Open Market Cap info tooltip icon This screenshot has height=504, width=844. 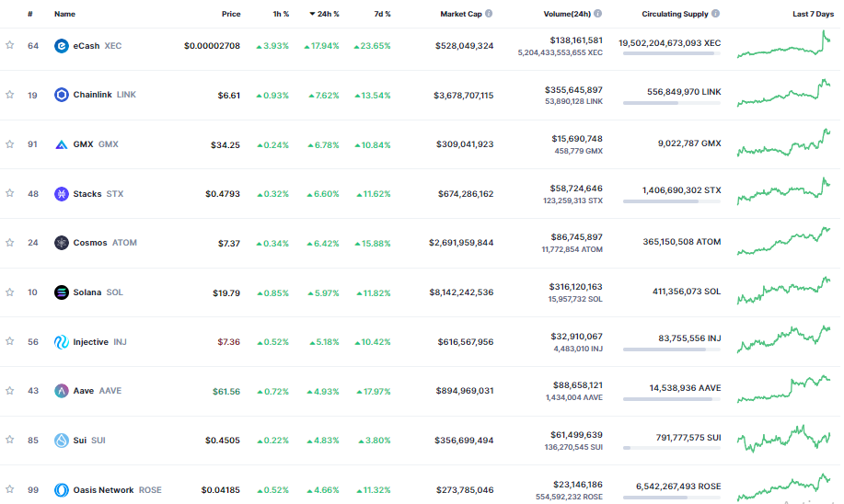[489, 14]
